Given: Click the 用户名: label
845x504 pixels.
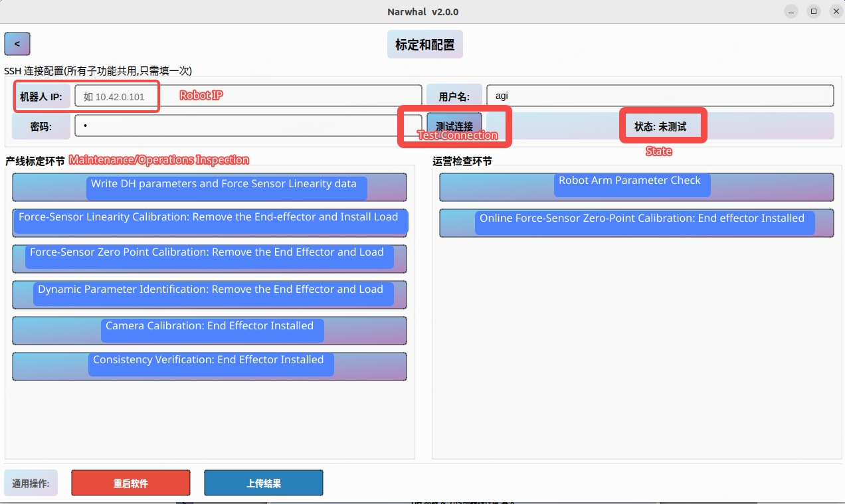Looking at the screenshot, I should pos(454,97).
